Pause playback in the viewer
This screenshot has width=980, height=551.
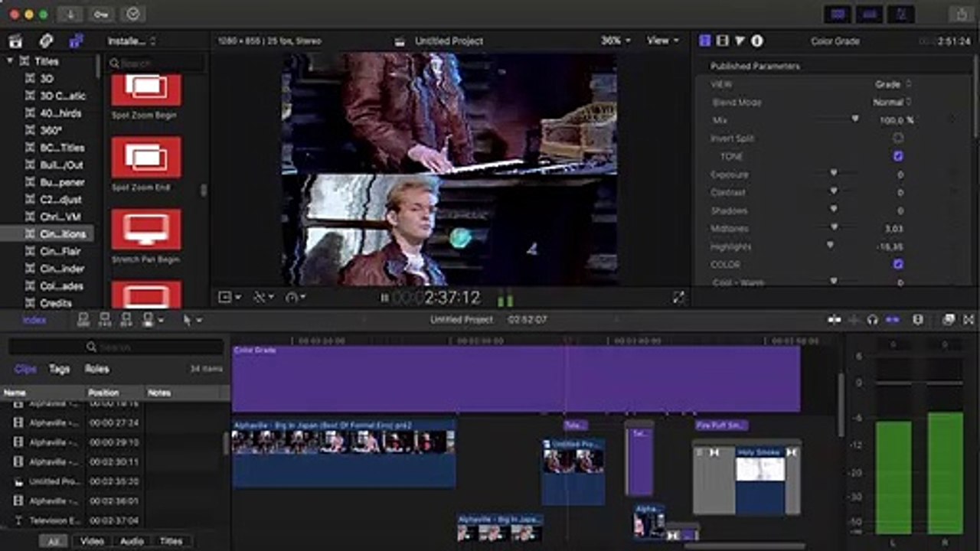click(x=385, y=298)
